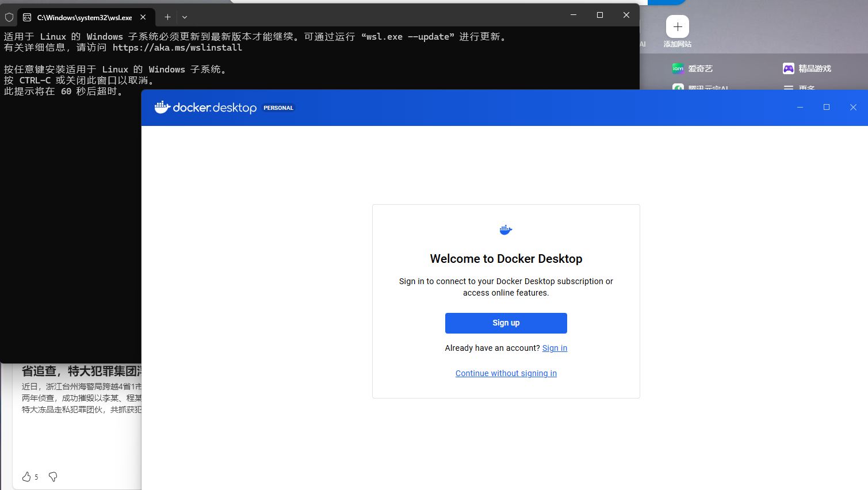
Task: Open the 爱奇艺 shortcut in browser
Action: (693, 68)
